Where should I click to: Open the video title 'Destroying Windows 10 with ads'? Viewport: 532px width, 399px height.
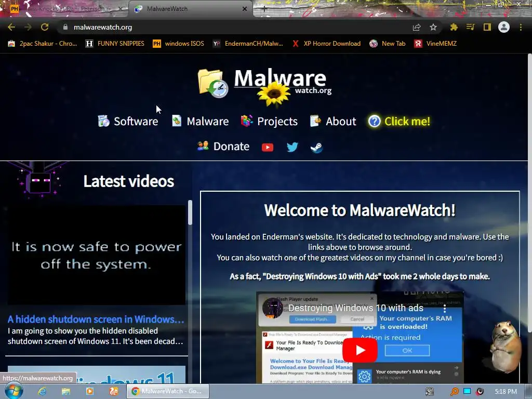[x=356, y=308]
